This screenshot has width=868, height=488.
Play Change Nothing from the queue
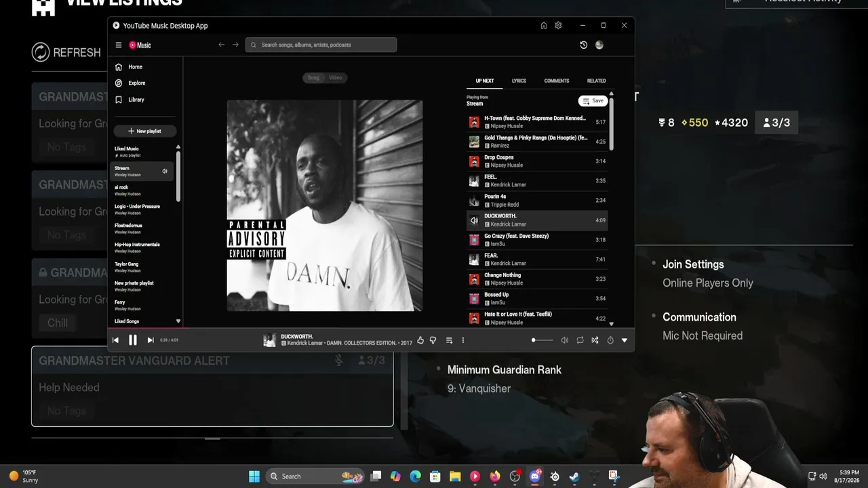(x=537, y=279)
